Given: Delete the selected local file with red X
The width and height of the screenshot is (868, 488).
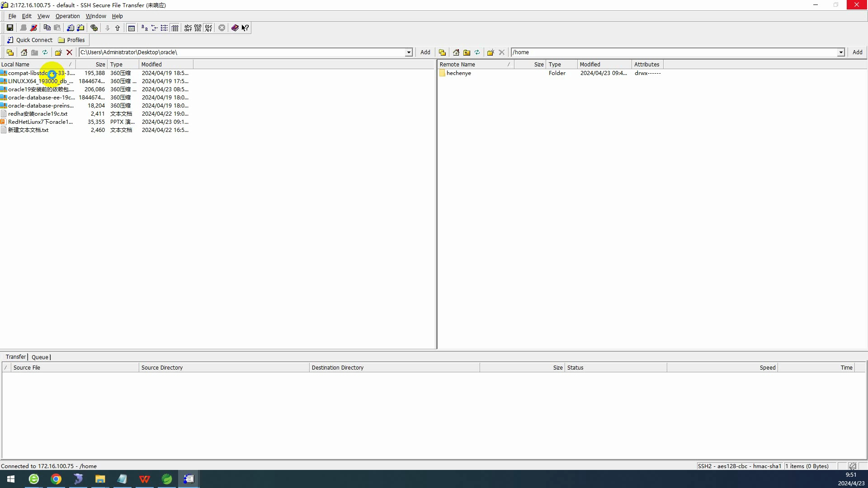Looking at the screenshot, I should pyautogui.click(x=69, y=52).
